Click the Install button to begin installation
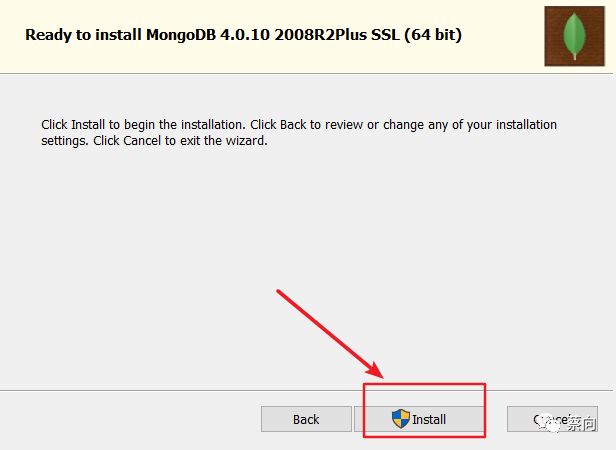The image size is (616, 450). coord(419,419)
